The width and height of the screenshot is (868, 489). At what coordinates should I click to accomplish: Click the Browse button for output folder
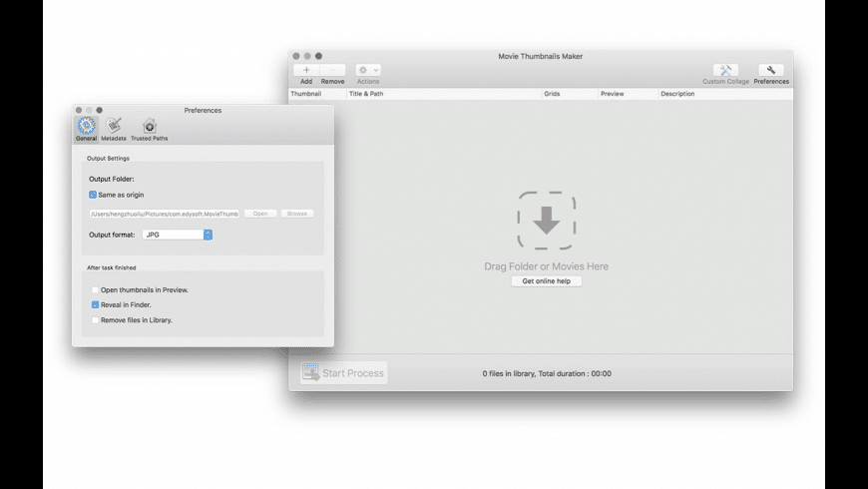point(297,214)
